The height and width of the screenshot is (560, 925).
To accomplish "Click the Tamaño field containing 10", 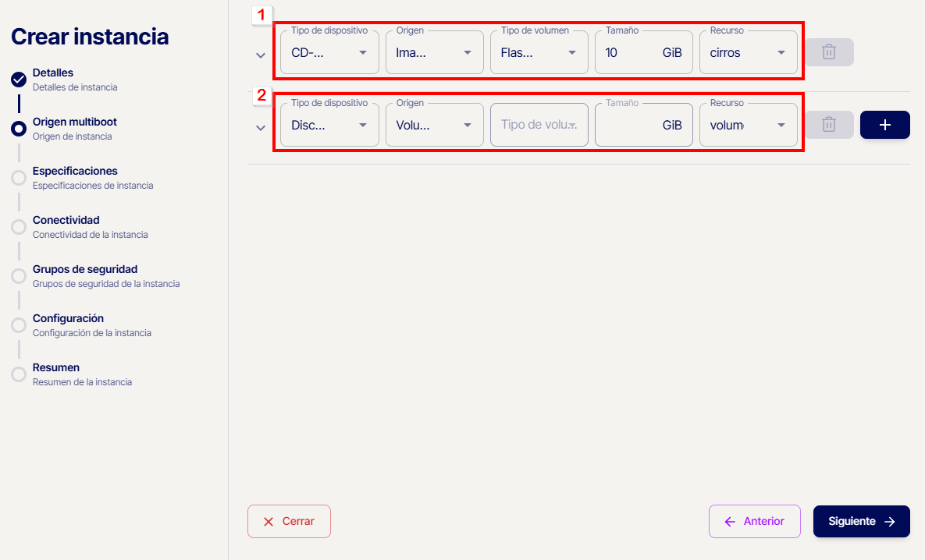I will [x=624, y=53].
